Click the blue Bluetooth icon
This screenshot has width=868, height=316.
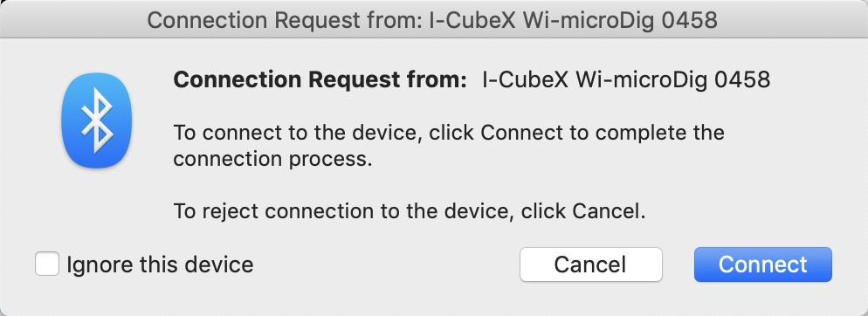(96, 120)
